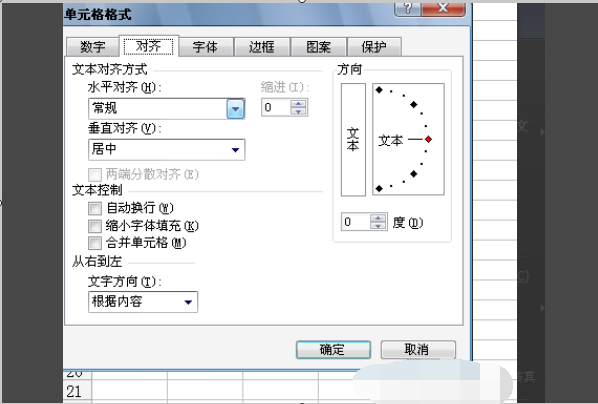Decrease rotation degrees with down arrow
The width and height of the screenshot is (598, 404).
point(378,226)
